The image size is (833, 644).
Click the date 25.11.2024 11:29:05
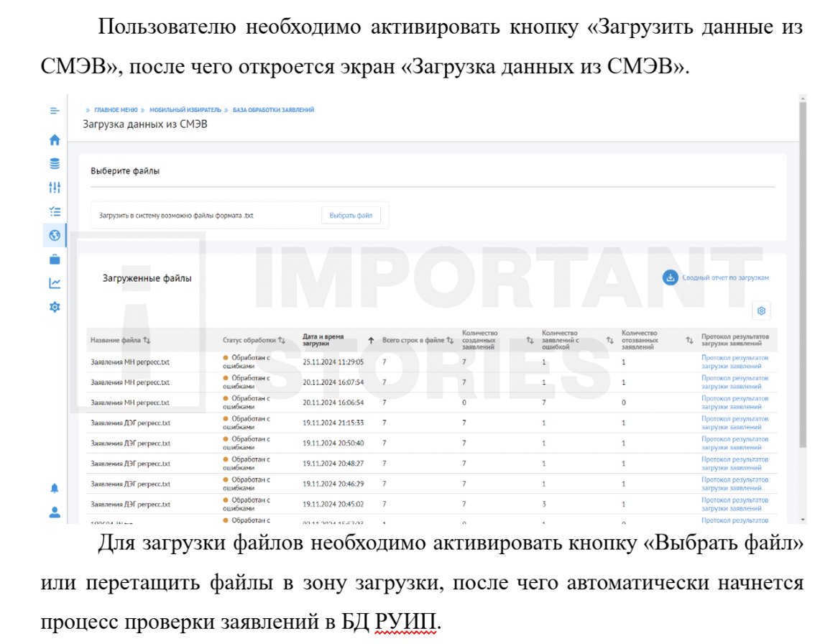[333, 362]
